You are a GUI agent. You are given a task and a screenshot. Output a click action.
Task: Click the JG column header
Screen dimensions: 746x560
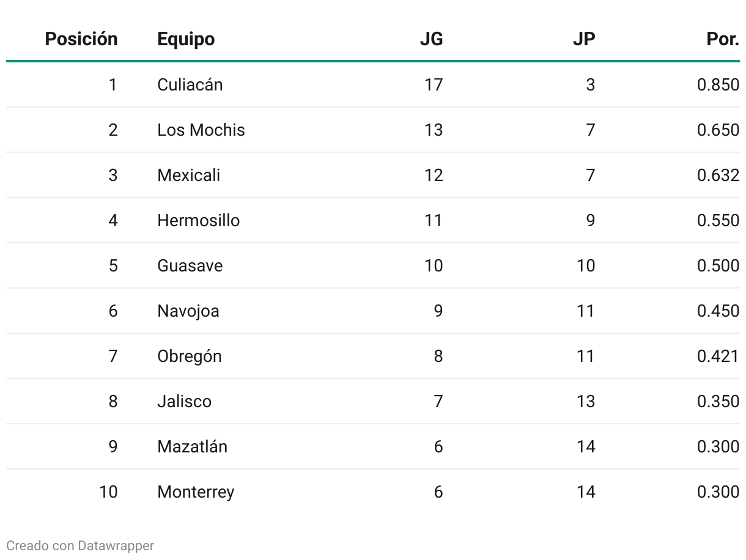431,39
